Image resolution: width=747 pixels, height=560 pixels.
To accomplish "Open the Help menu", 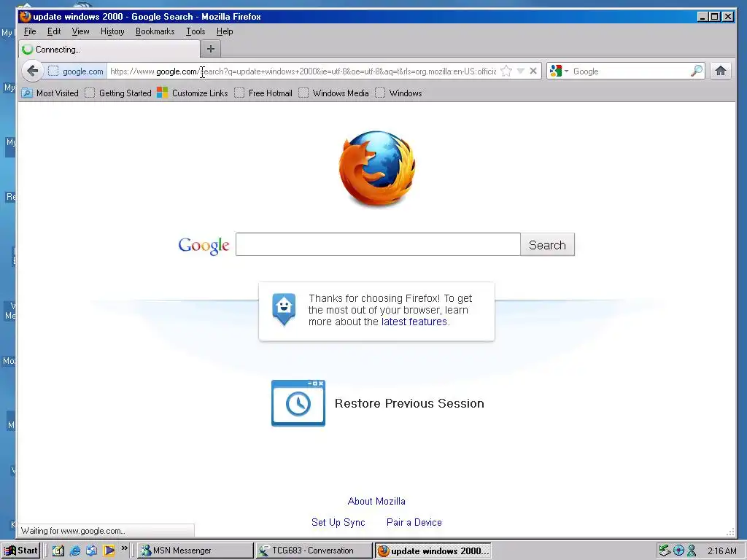I will point(225,31).
